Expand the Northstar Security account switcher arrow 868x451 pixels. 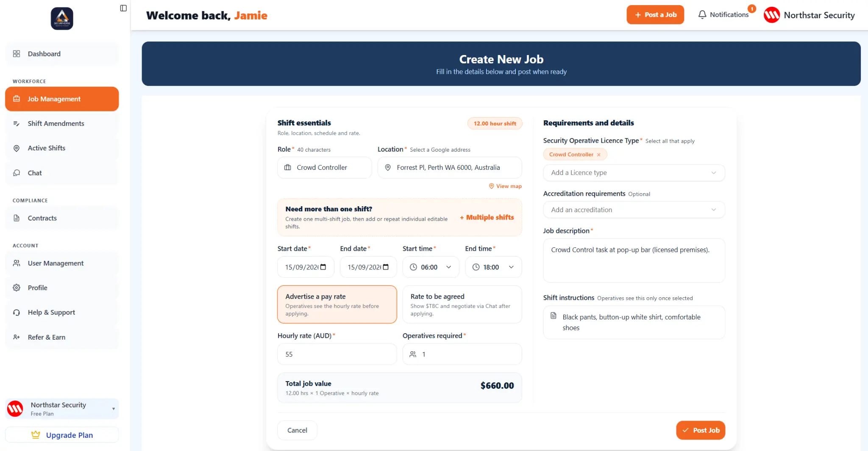click(x=114, y=409)
